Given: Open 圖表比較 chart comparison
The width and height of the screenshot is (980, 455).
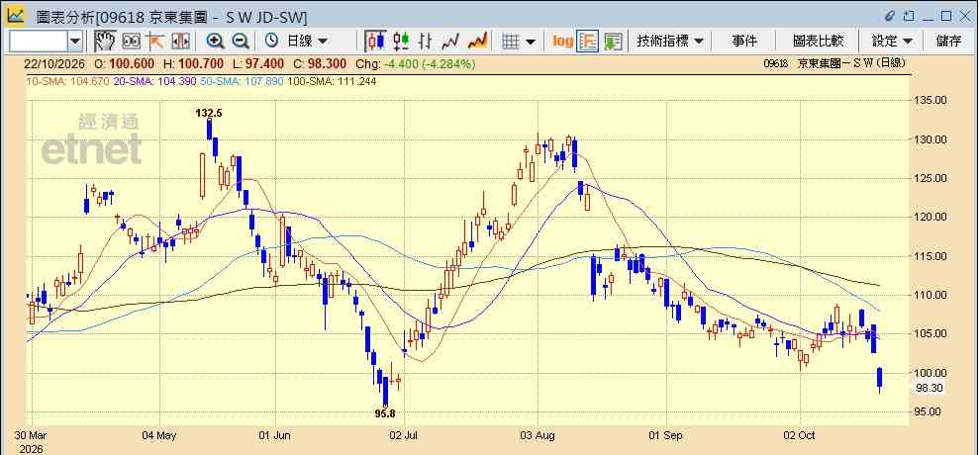Looking at the screenshot, I should click(818, 42).
